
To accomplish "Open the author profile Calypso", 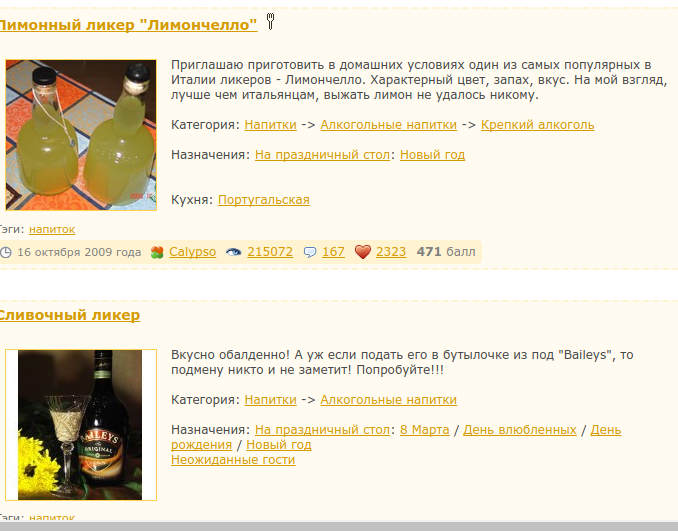I will pyautogui.click(x=192, y=252).
